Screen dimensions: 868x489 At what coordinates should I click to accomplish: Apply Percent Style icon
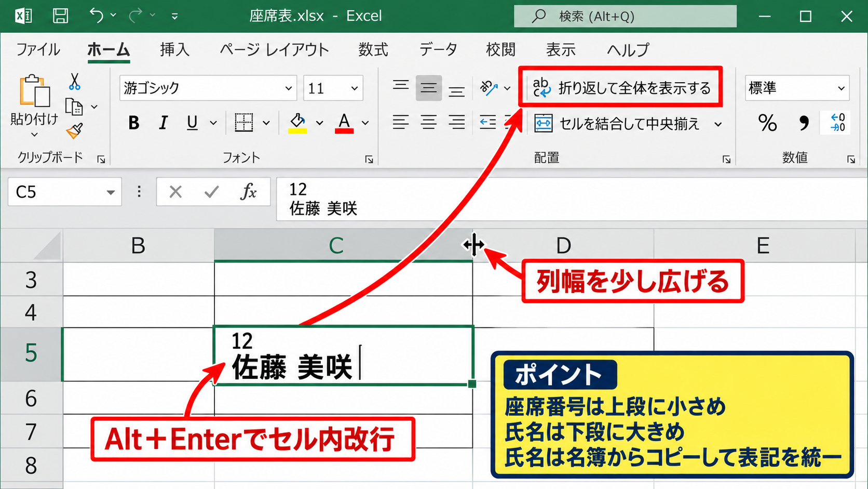pos(767,123)
